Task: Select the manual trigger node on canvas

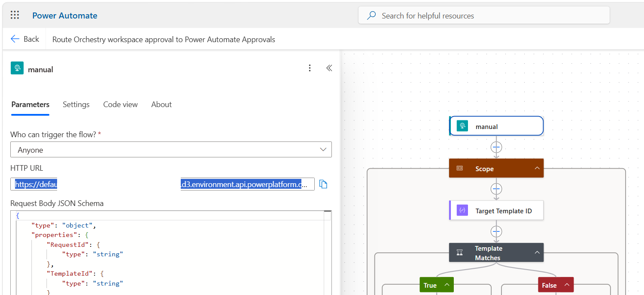Action: click(x=496, y=126)
